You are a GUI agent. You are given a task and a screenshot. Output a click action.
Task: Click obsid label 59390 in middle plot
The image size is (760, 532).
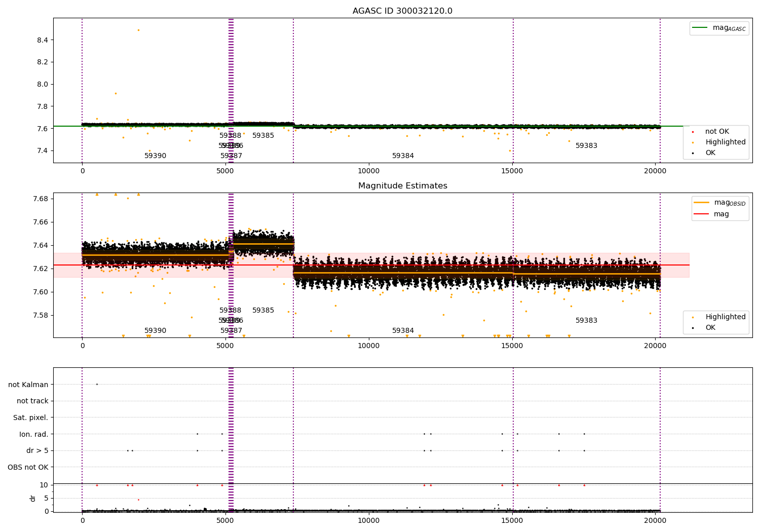point(156,331)
